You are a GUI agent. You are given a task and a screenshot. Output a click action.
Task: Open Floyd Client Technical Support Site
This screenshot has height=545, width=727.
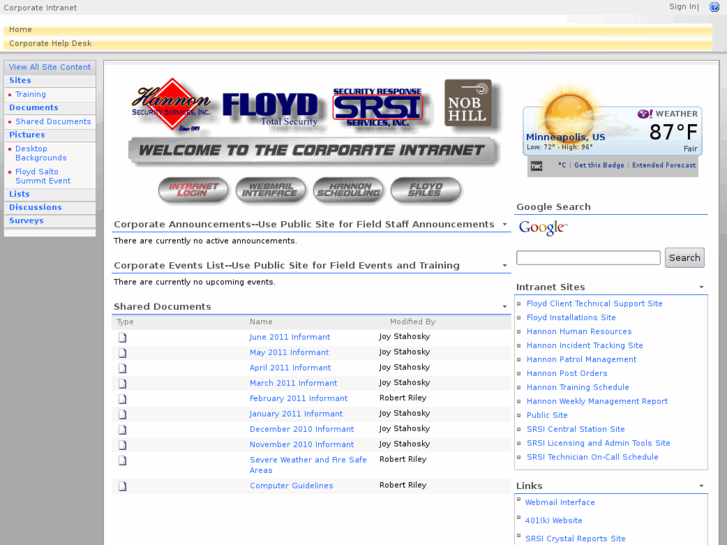594,304
